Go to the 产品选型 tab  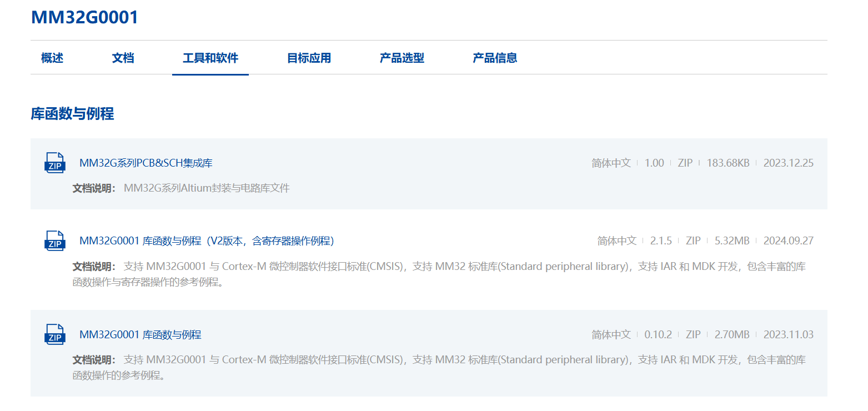(402, 58)
